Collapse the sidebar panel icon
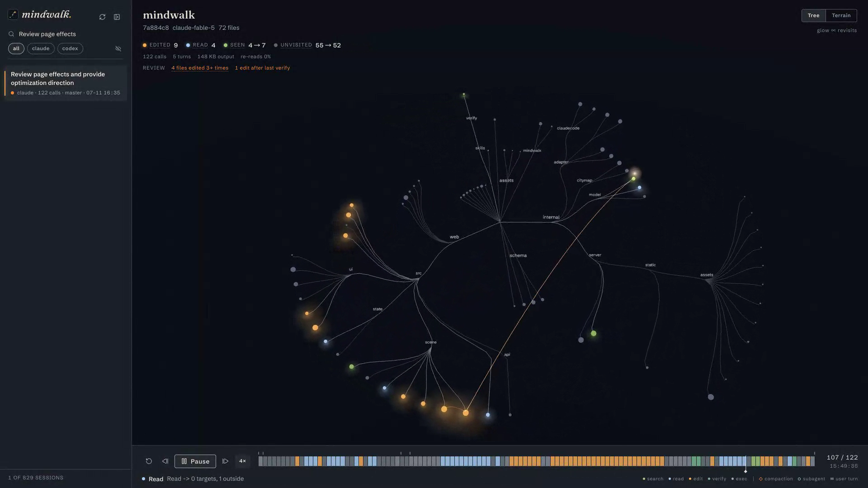The height and width of the screenshot is (488, 868). (117, 17)
